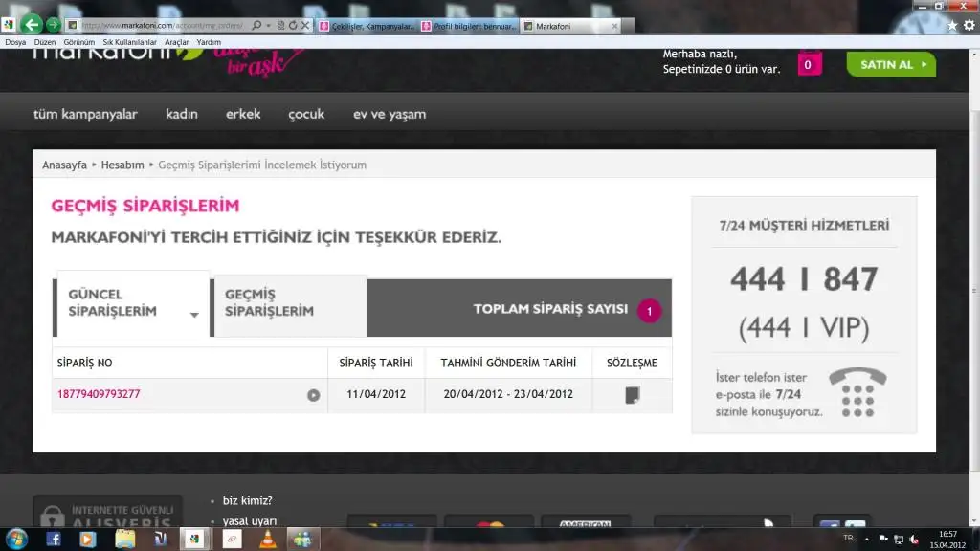
Task: Open the Facebook taskbar icon
Action: click(x=54, y=540)
